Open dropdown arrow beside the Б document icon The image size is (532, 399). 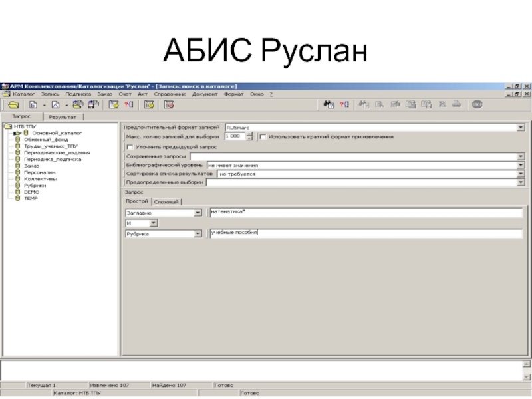[44, 105]
